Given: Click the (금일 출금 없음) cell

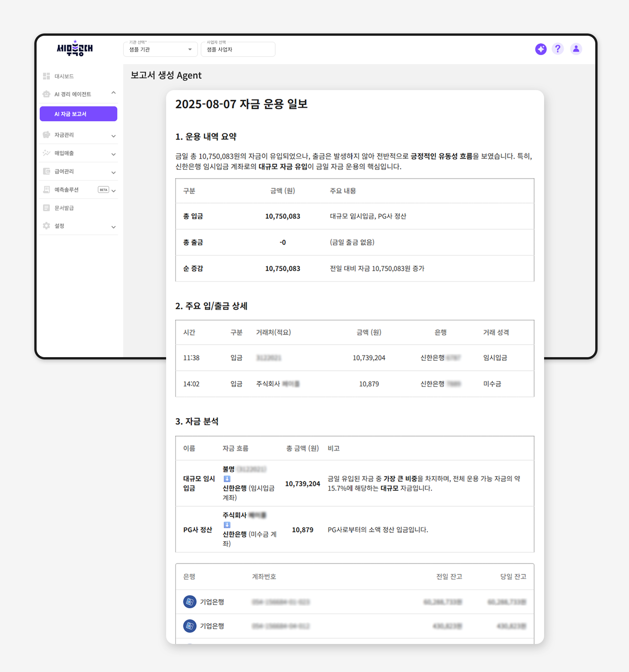Looking at the screenshot, I should [352, 242].
